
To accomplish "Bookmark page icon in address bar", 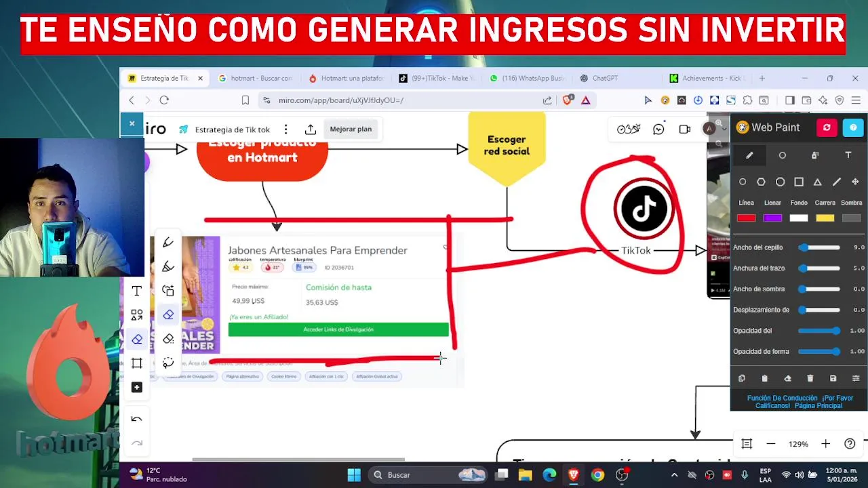I will 245,100.
